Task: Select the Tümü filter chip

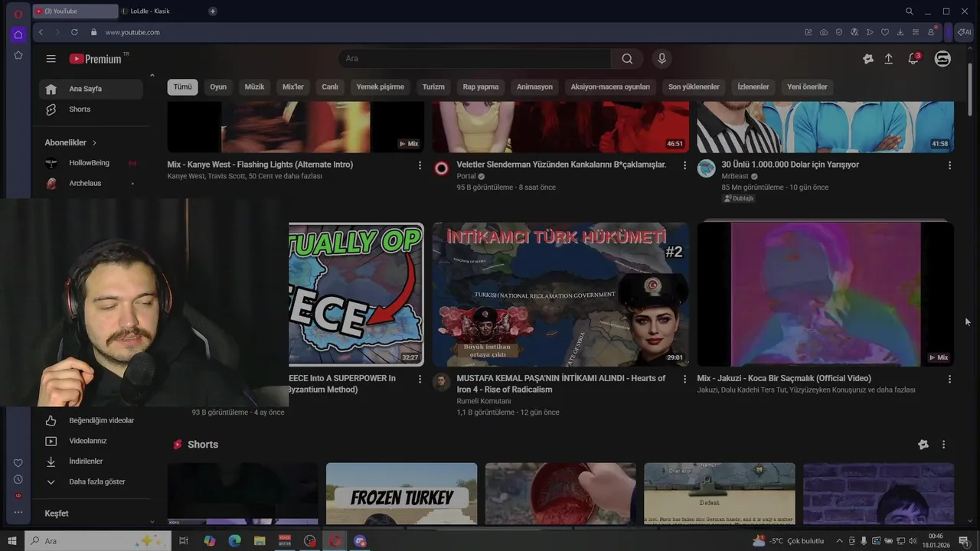Action: 182,87
